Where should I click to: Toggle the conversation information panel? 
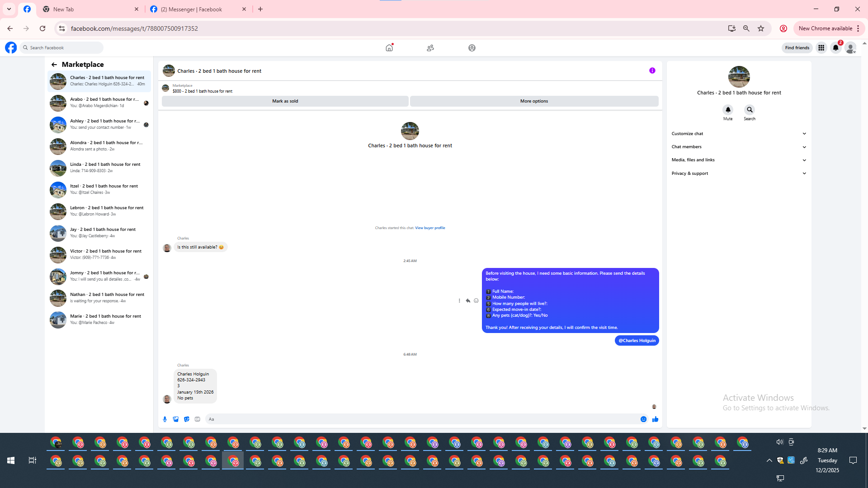tap(652, 70)
